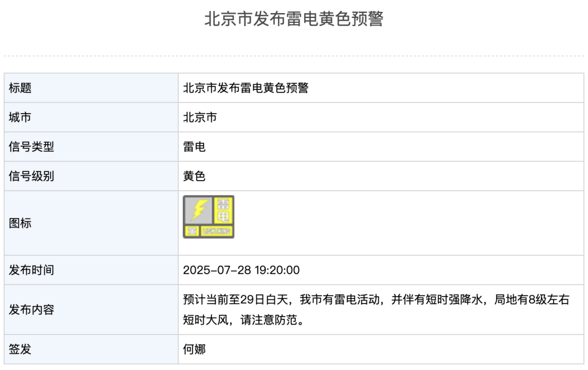Viewport: 588px width, 370px height.
Task: Select the 发布内容 label cell
Action: (91, 310)
